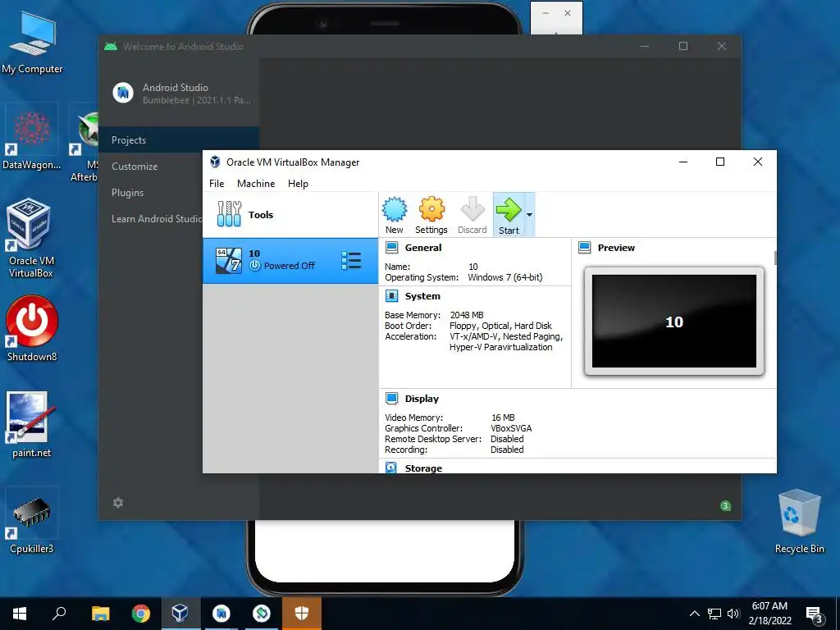Select Projects tab in Android Studio
The image size is (840, 630).
pyautogui.click(x=178, y=139)
